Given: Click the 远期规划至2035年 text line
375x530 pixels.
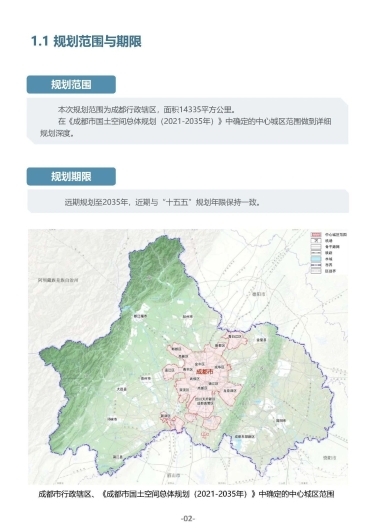Looking at the screenshot, I should coord(163,202).
